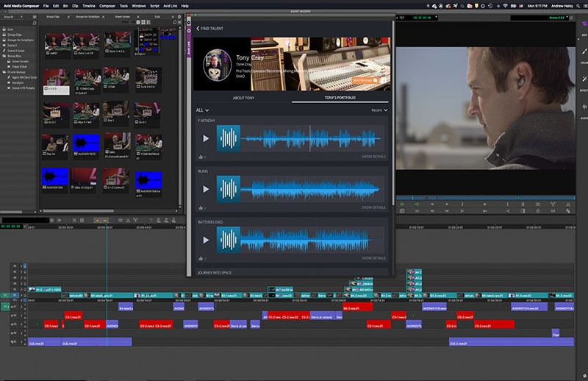The height and width of the screenshot is (381, 588).
Task: Open the File menu
Action: tap(46, 6)
